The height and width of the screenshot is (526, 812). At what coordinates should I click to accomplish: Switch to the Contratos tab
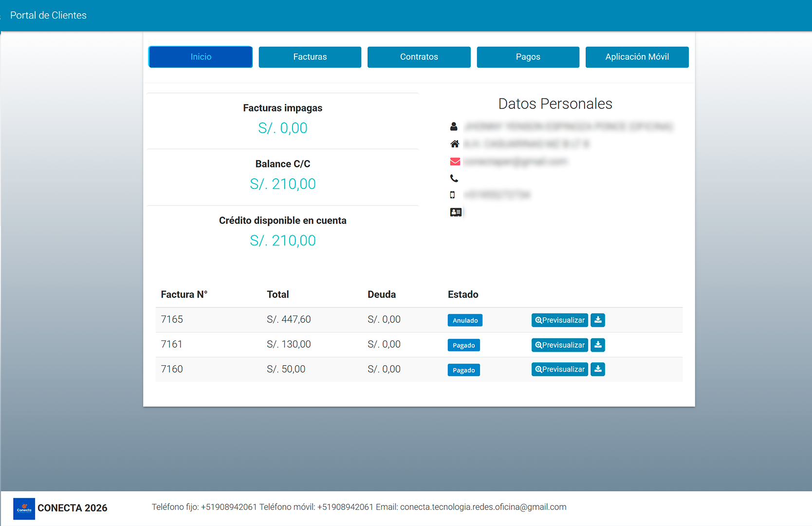pyautogui.click(x=419, y=57)
